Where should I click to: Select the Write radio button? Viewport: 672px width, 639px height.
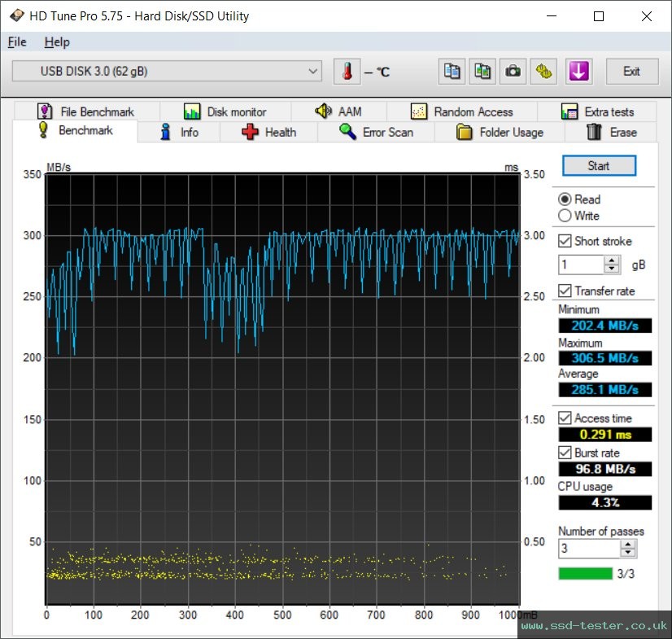(x=565, y=216)
